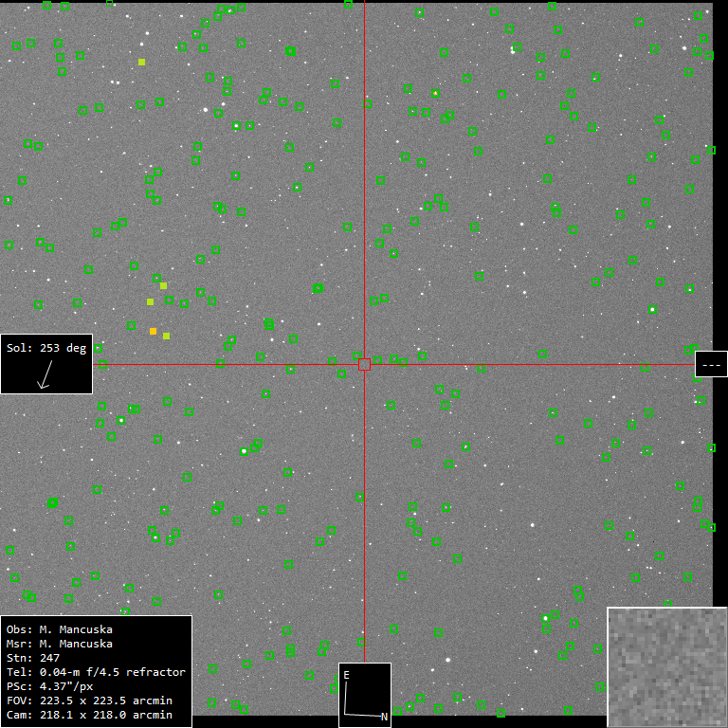Click the solar direction arrow below Sol text
The width and height of the screenshot is (728, 728).
point(43,378)
